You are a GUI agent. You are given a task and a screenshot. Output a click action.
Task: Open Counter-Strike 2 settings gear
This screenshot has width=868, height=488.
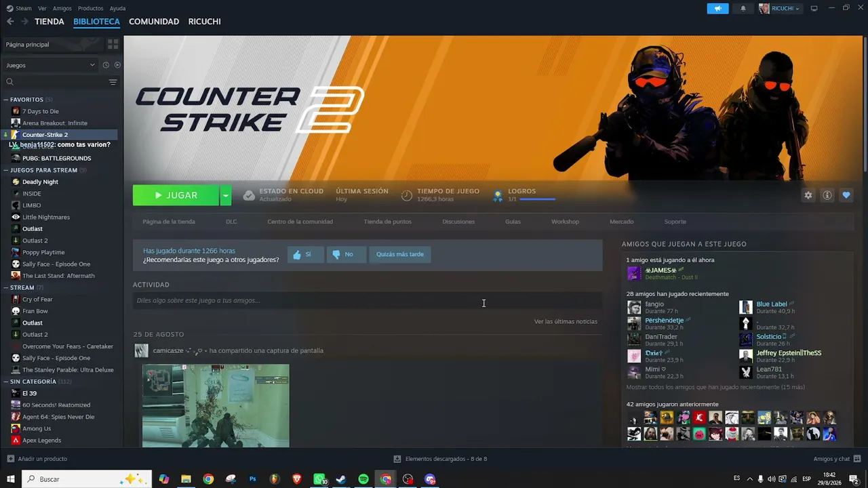(808, 195)
